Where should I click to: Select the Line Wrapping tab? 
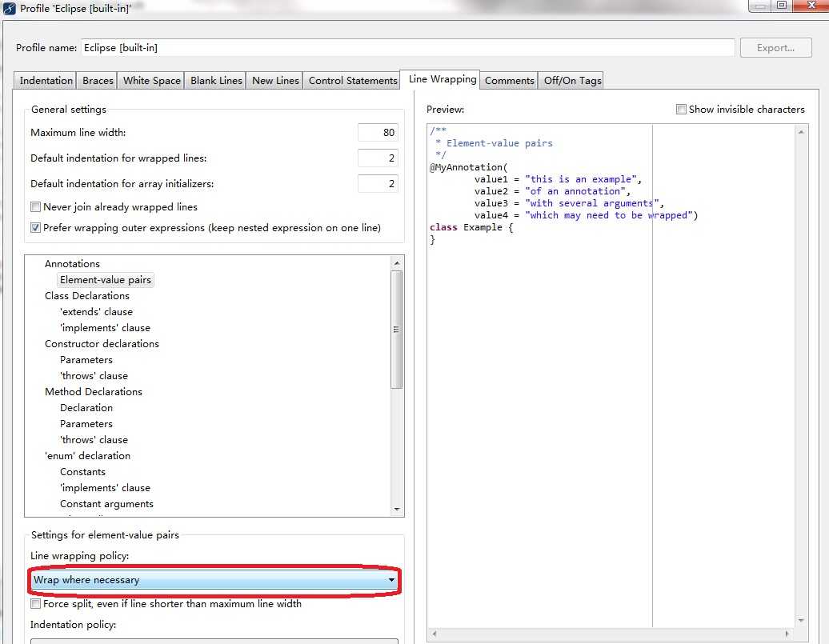pyautogui.click(x=442, y=79)
